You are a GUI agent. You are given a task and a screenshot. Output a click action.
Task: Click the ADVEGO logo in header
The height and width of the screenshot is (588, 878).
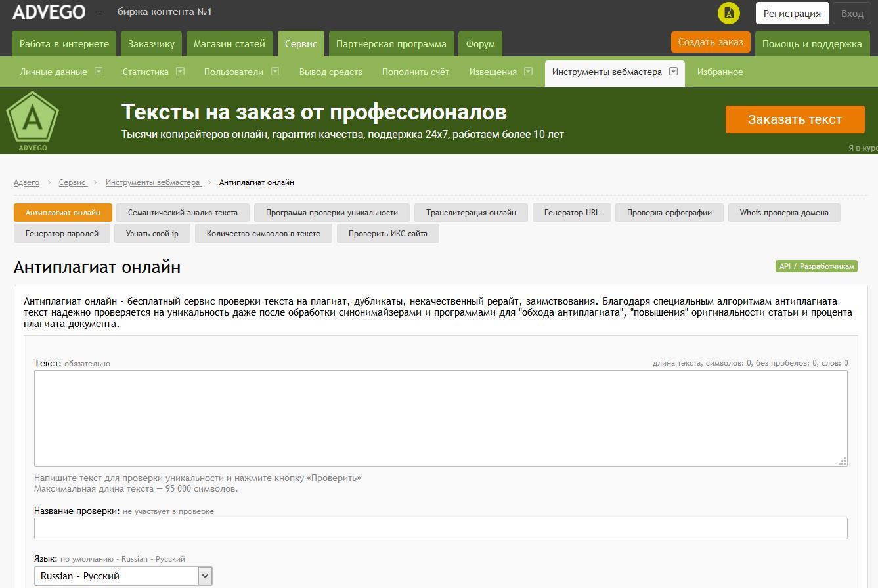49,12
